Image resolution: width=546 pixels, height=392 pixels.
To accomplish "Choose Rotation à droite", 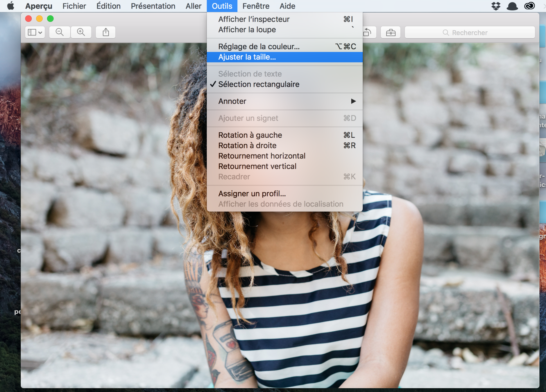I will (x=285, y=145).
